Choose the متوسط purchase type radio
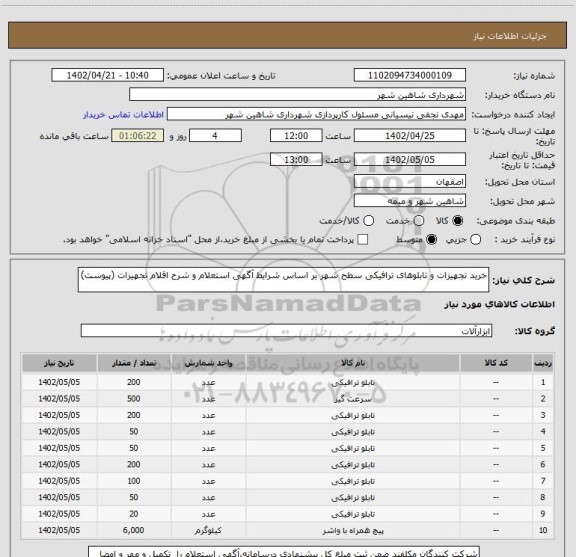The height and width of the screenshot is (557, 576). point(431,240)
